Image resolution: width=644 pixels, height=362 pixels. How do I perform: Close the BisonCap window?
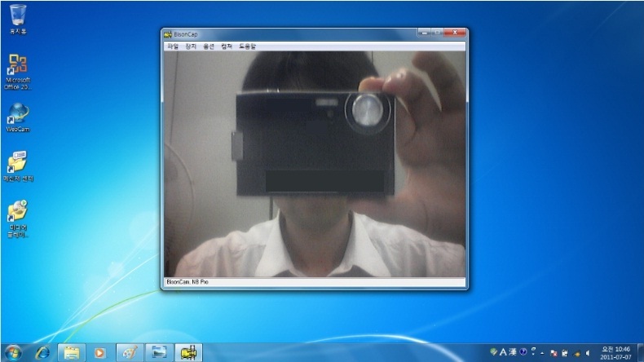point(455,33)
